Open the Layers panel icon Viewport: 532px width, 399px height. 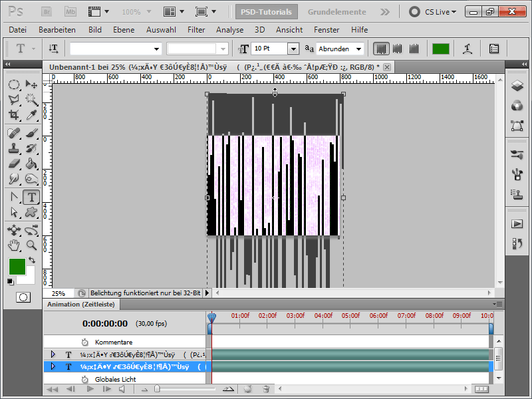[517, 86]
